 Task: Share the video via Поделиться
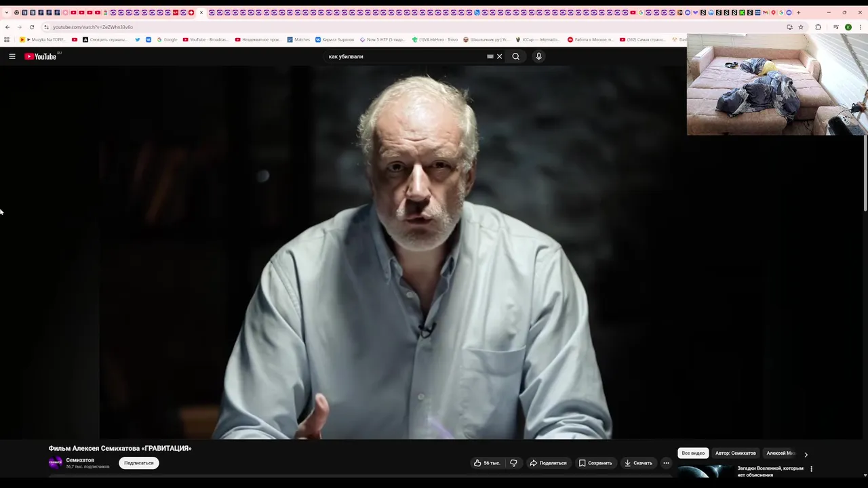pos(548,463)
